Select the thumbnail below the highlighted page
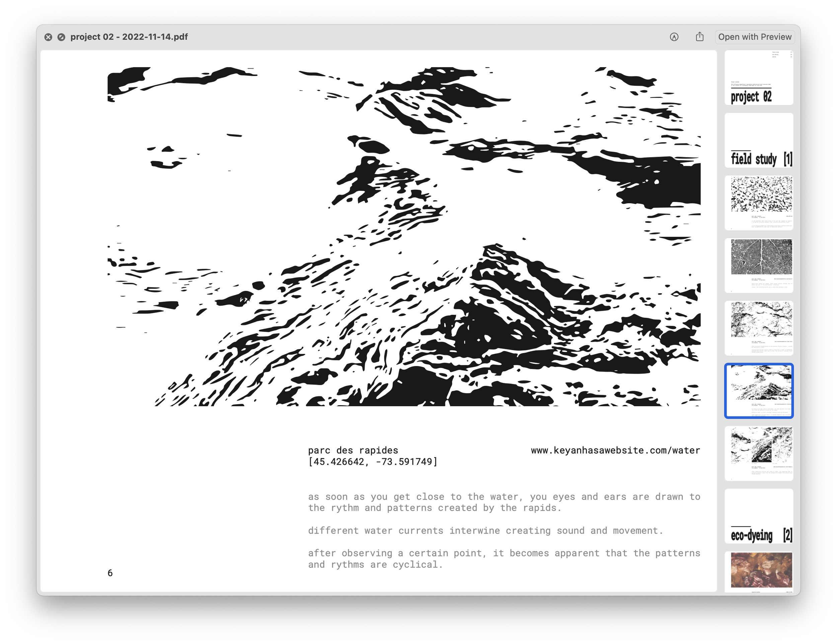837x644 pixels. (x=759, y=453)
